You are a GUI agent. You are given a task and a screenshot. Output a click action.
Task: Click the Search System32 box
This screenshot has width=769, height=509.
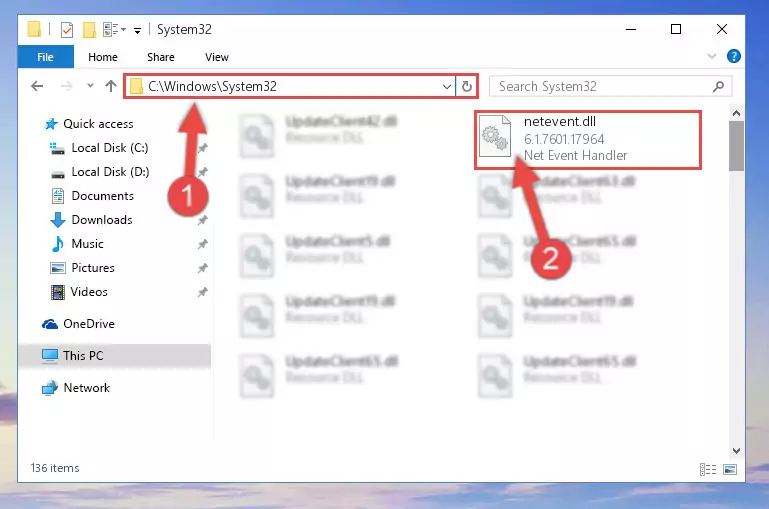611,86
